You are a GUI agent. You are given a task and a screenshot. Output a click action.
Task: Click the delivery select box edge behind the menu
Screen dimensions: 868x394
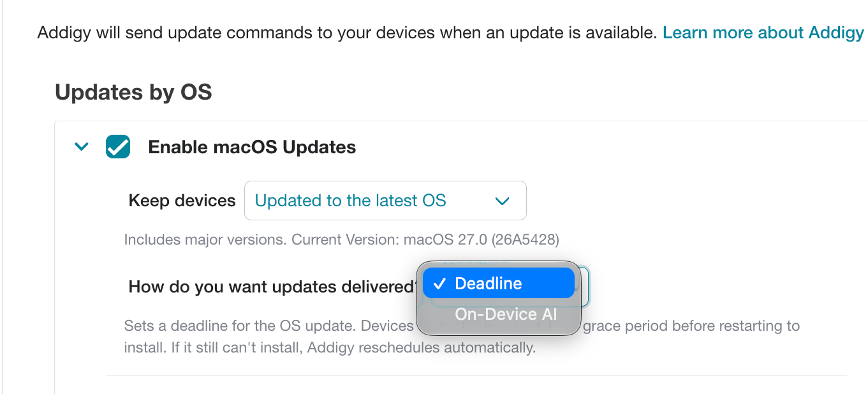point(584,287)
